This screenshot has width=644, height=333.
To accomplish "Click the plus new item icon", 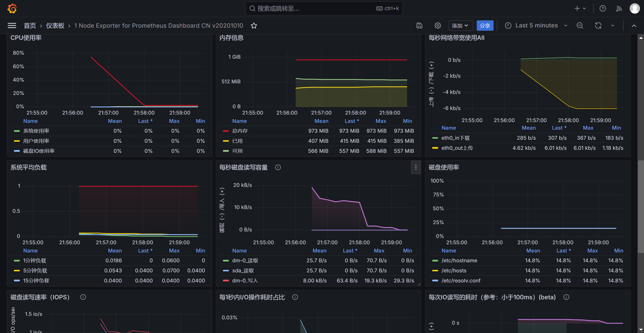I will point(577,9).
